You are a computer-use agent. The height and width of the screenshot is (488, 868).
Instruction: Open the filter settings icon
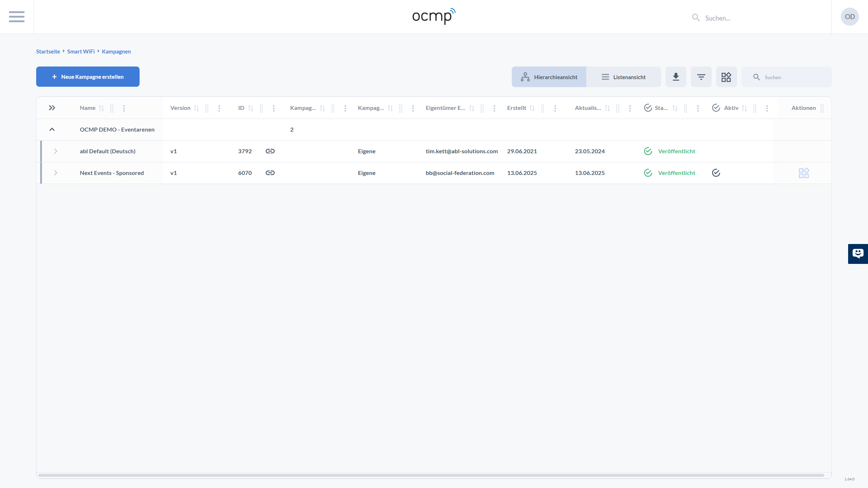click(701, 77)
